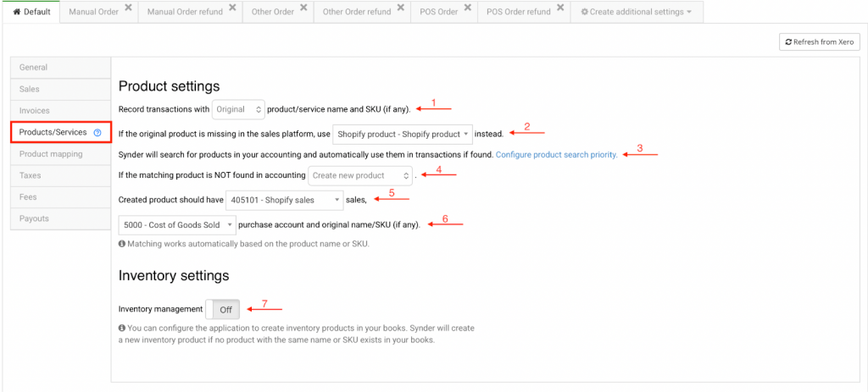Select Product mapping in the sidebar
The image size is (868, 392).
click(51, 154)
